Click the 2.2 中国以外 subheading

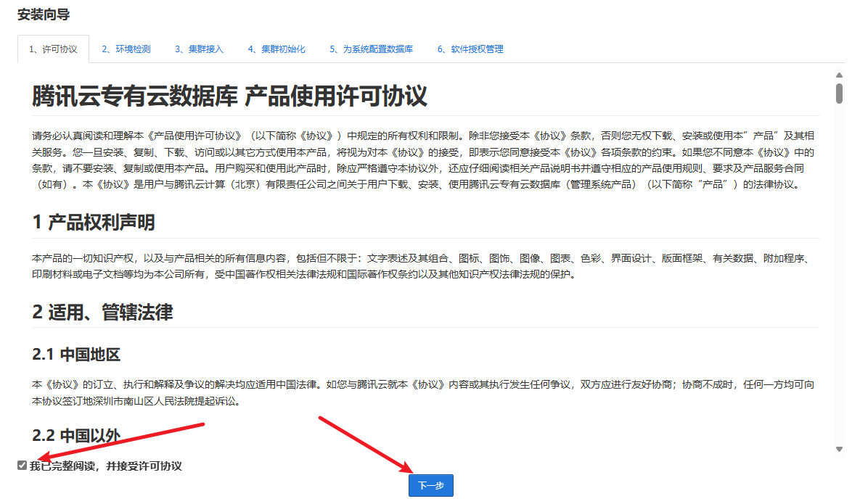[x=76, y=436]
